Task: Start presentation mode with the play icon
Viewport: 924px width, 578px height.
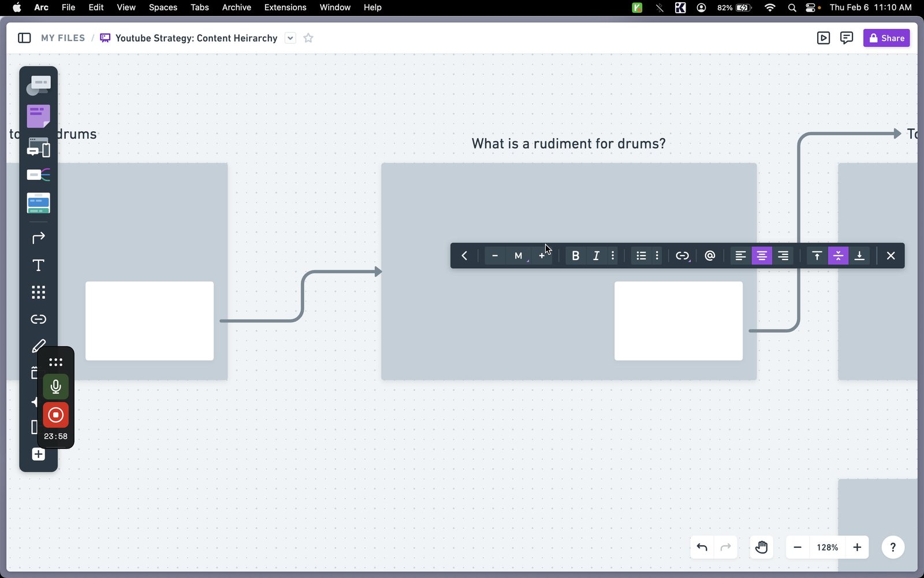Action: tap(824, 38)
